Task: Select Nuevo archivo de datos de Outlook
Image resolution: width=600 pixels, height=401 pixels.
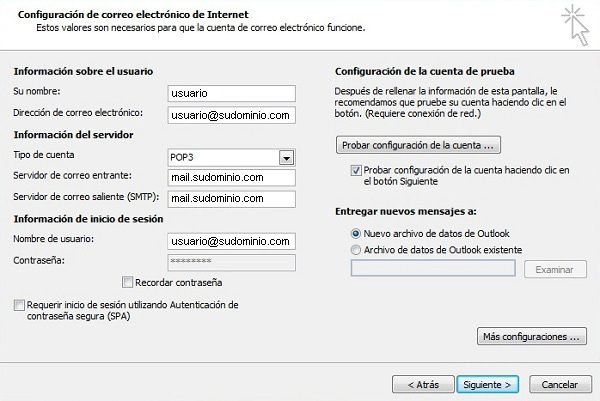Action: 356,233
